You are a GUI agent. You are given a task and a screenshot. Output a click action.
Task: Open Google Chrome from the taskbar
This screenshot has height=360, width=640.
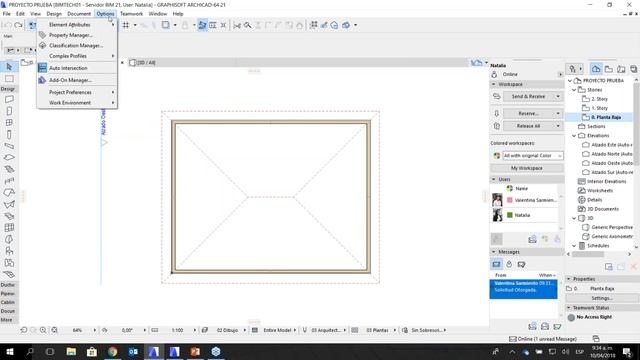coord(113,351)
